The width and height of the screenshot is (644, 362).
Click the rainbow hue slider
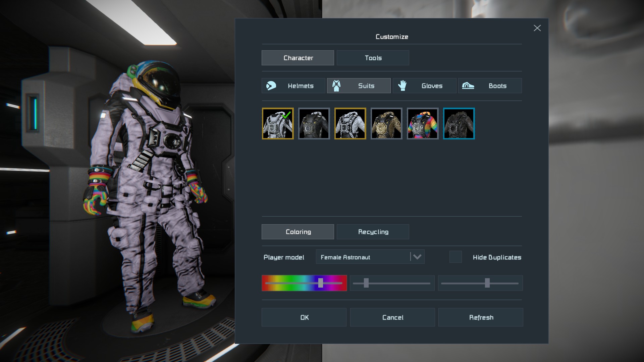(304, 283)
